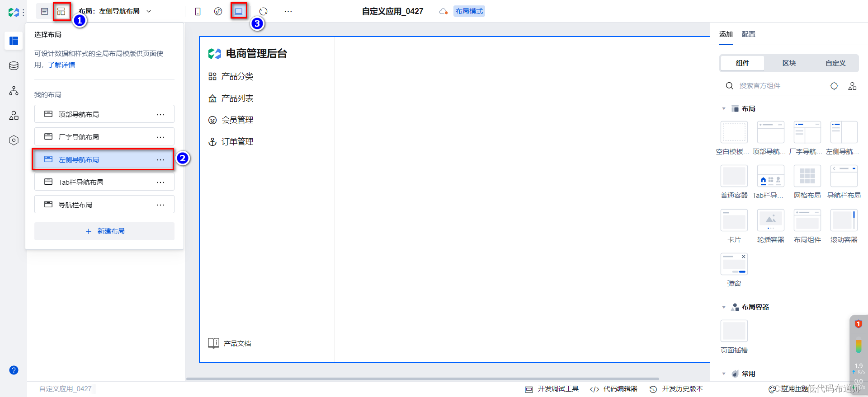Add the 导航栏布局 component
Viewport: 868px width, 397px height.
(x=844, y=176)
